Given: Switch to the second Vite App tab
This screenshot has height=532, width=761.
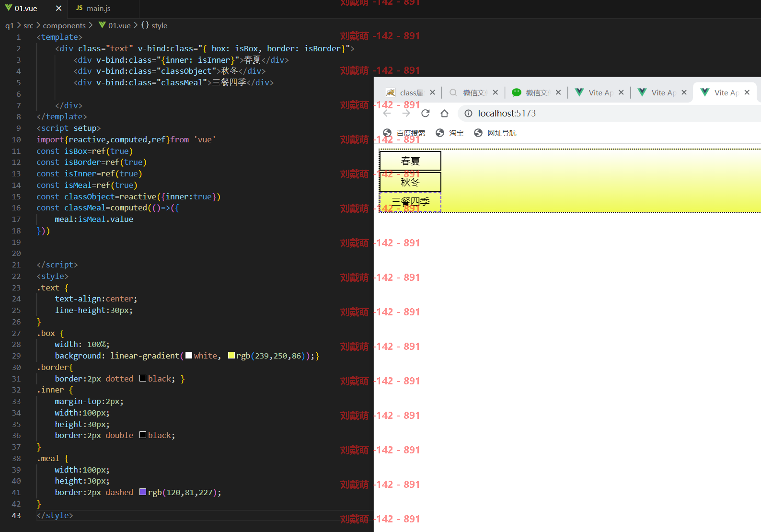Looking at the screenshot, I should 657,93.
